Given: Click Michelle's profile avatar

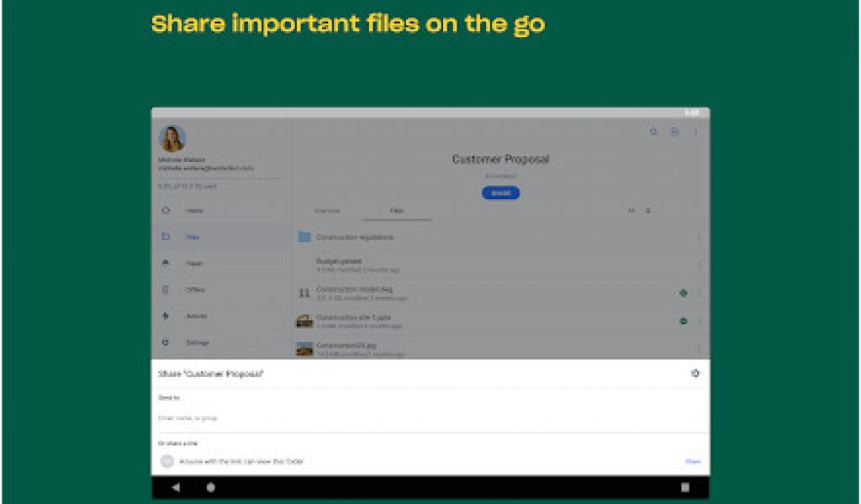Looking at the screenshot, I should pyautogui.click(x=172, y=139).
